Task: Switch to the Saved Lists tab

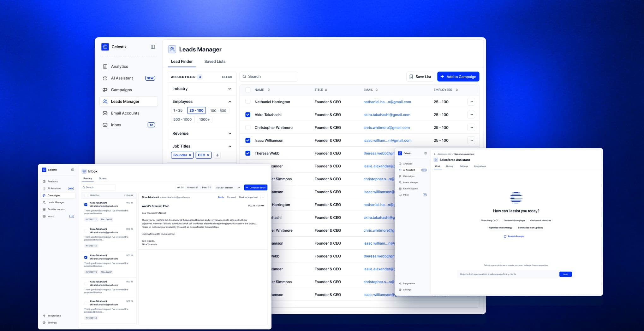Action: (x=215, y=61)
